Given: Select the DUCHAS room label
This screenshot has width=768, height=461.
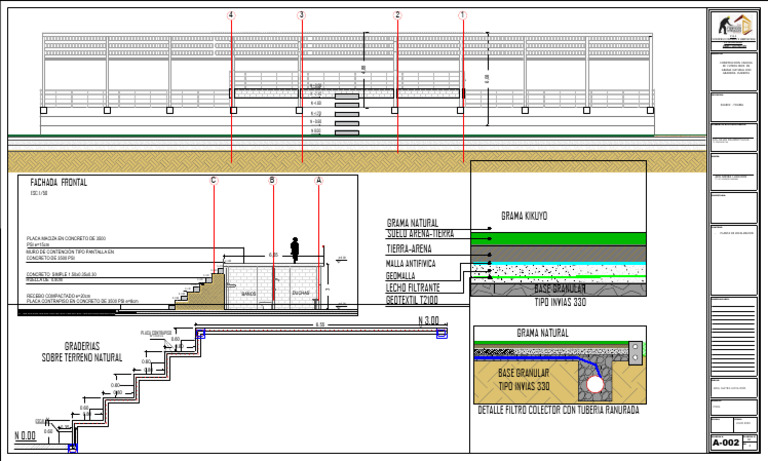Looking at the screenshot, I should 300,293.
